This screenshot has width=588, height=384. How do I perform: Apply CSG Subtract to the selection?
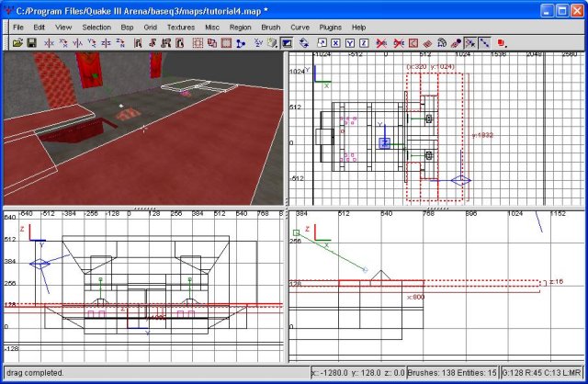(x=198, y=43)
